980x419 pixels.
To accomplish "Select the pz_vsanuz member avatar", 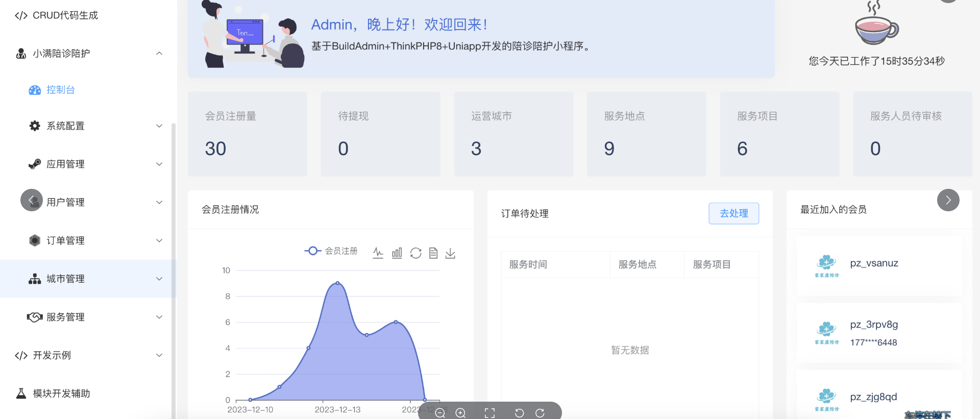I will click(x=826, y=264).
